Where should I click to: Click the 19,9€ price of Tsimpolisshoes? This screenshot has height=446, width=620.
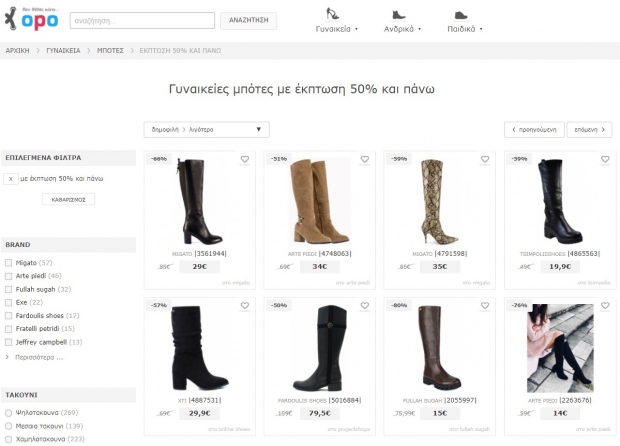click(560, 267)
